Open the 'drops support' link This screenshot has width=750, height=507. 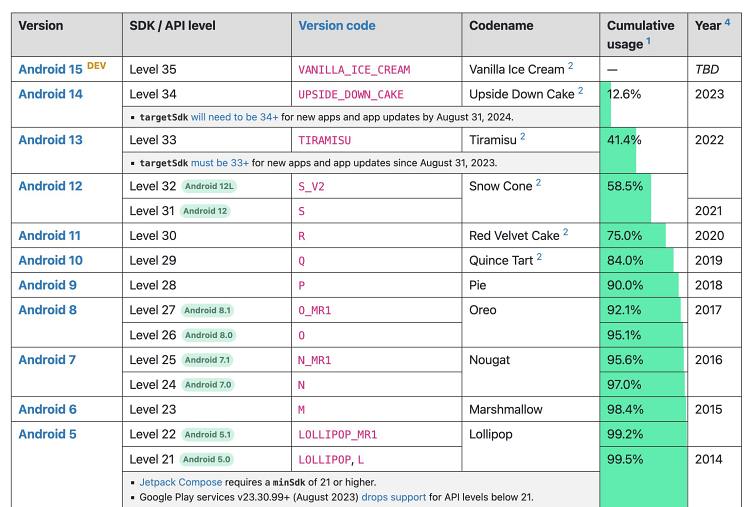point(393,497)
